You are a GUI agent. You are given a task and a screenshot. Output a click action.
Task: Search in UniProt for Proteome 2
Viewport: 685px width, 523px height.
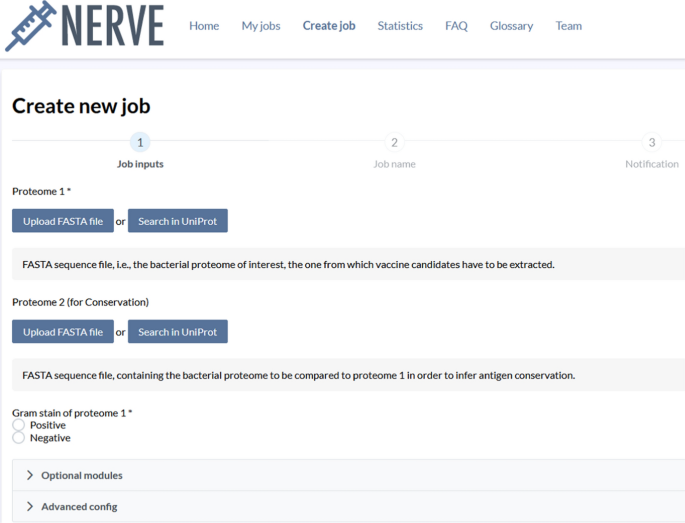tap(178, 332)
